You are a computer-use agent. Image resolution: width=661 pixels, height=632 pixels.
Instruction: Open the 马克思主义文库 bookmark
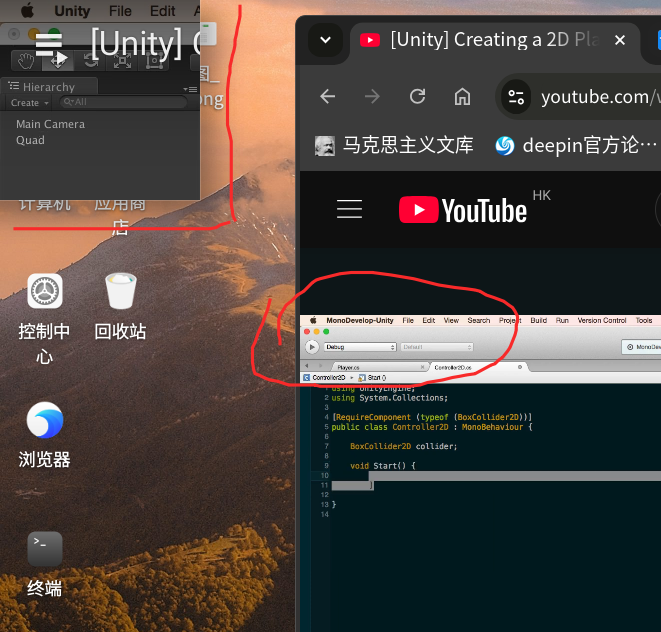(395, 145)
